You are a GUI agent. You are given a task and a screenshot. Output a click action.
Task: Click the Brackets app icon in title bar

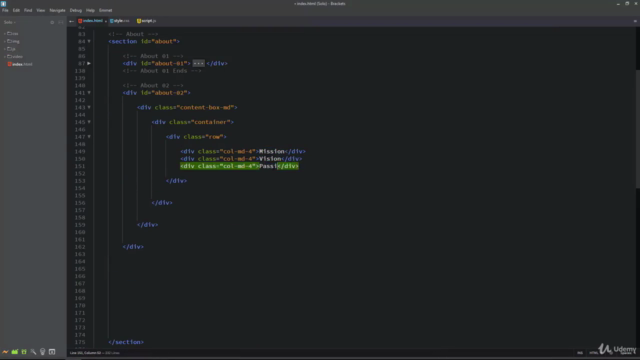[4, 3]
